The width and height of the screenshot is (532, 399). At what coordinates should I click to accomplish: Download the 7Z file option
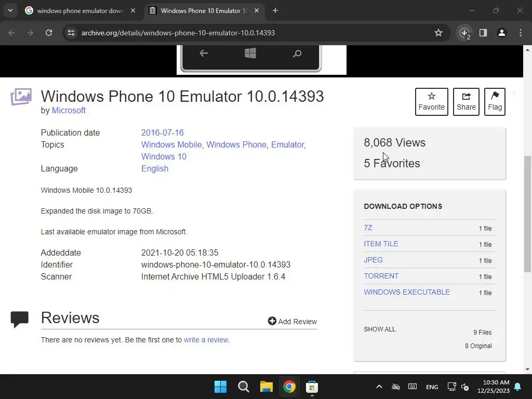coord(368,228)
